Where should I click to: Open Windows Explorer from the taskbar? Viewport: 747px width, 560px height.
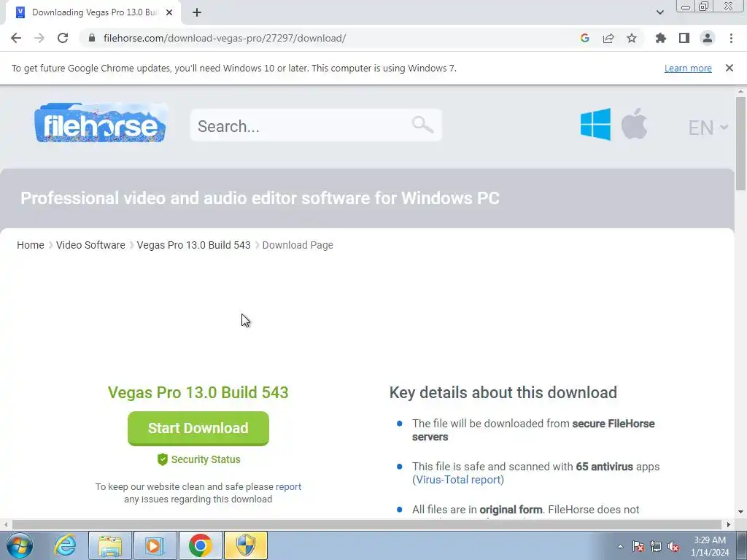110,545
